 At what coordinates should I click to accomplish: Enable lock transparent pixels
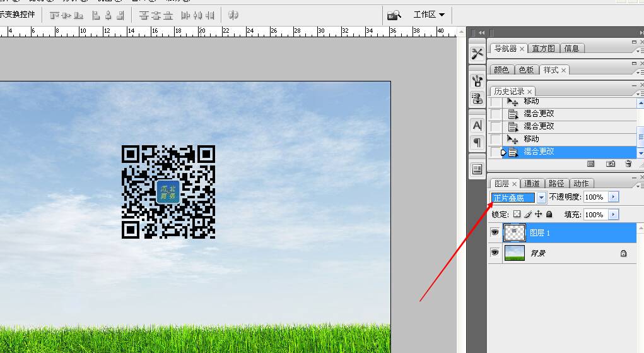(517, 214)
